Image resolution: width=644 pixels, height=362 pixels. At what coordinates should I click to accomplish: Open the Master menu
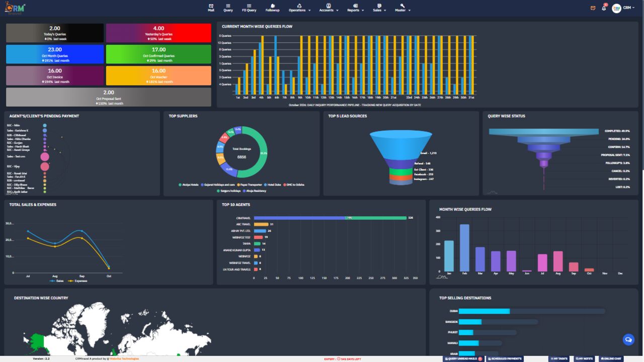pyautogui.click(x=402, y=8)
